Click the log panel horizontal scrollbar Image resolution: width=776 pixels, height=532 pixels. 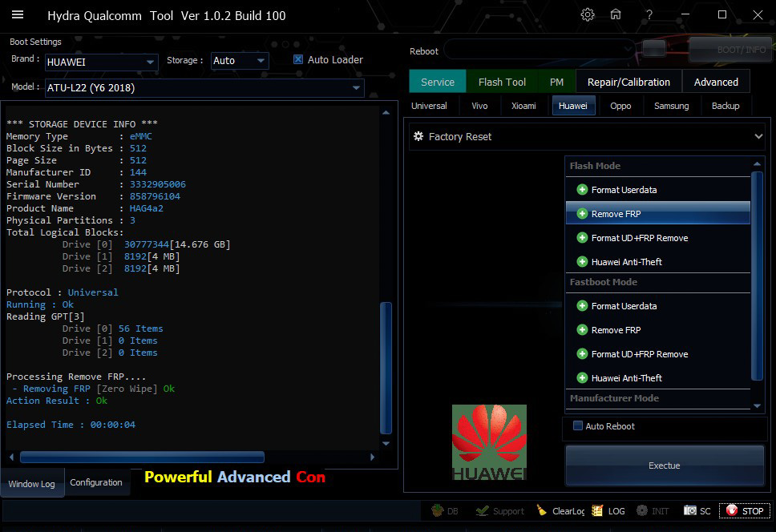point(142,457)
